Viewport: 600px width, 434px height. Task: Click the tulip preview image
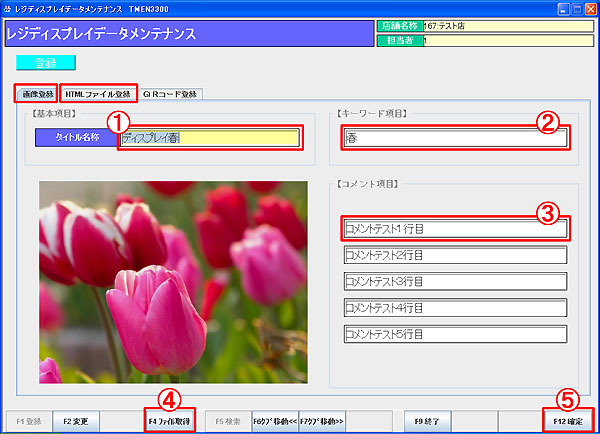173,282
